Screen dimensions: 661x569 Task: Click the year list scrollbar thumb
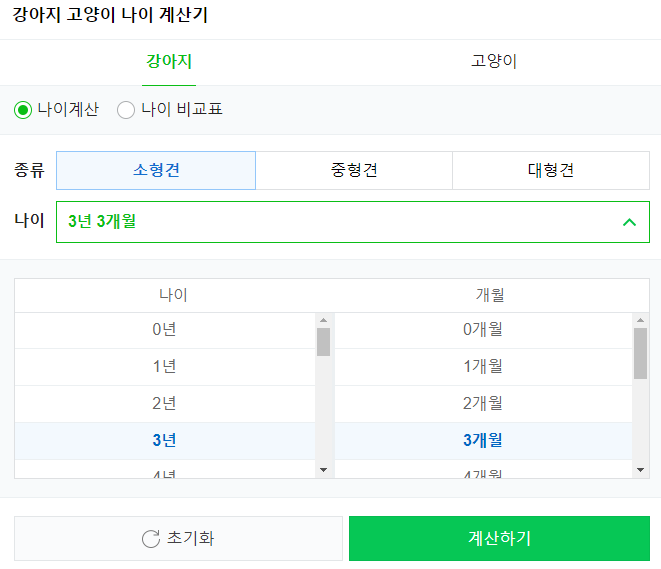coord(323,342)
